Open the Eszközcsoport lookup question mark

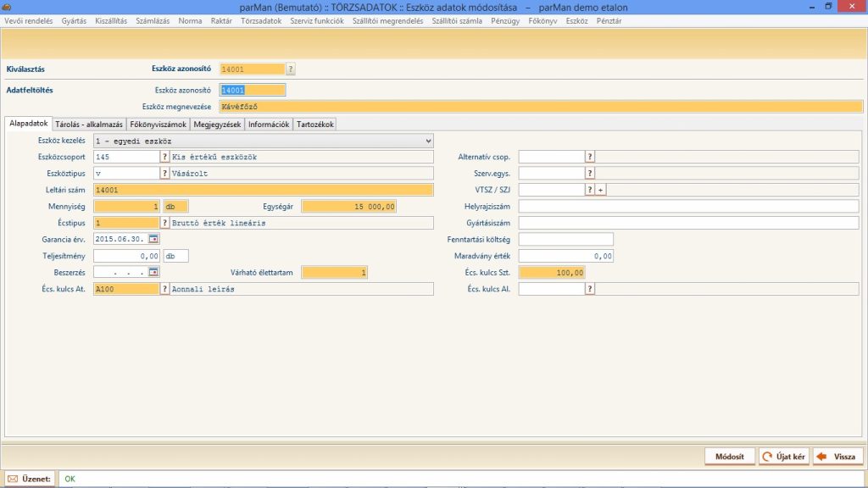coord(164,157)
